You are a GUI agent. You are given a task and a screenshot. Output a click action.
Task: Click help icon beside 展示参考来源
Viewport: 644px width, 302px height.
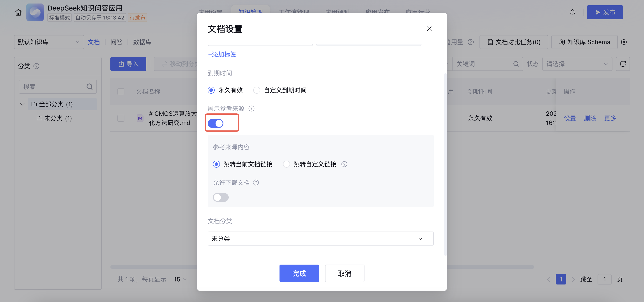coord(251,109)
